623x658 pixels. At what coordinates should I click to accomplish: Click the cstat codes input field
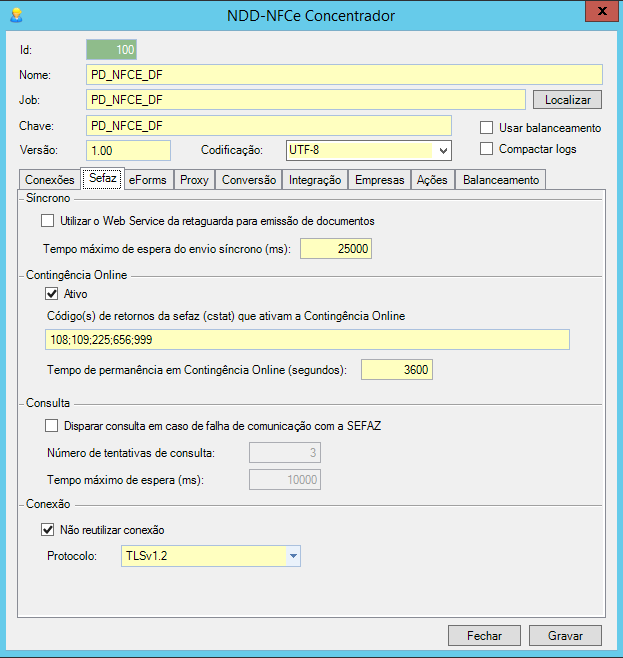tap(307, 340)
